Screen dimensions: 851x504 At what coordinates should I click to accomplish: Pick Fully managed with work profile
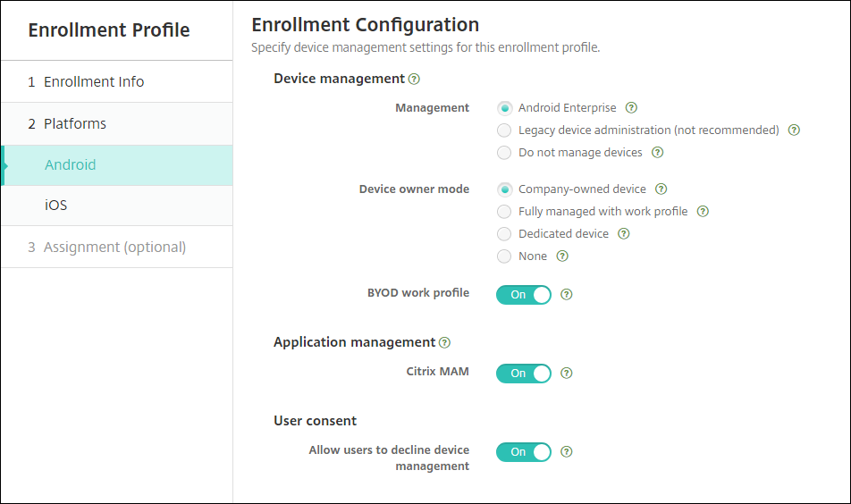pyautogui.click(x=504, y=212)
